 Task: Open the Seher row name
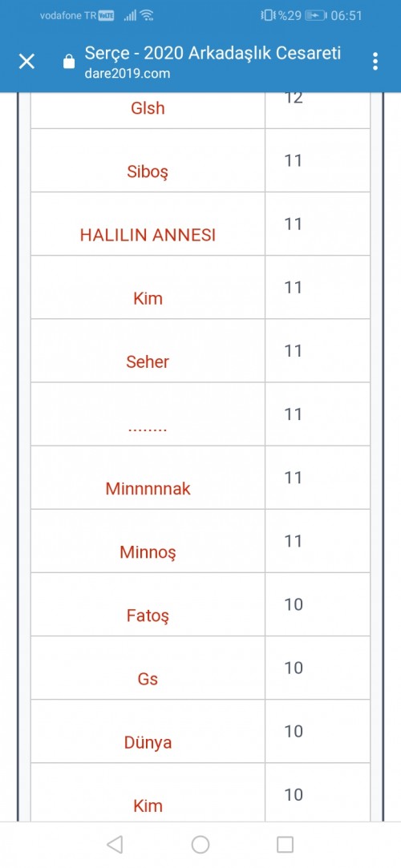[x=148, y=362]
